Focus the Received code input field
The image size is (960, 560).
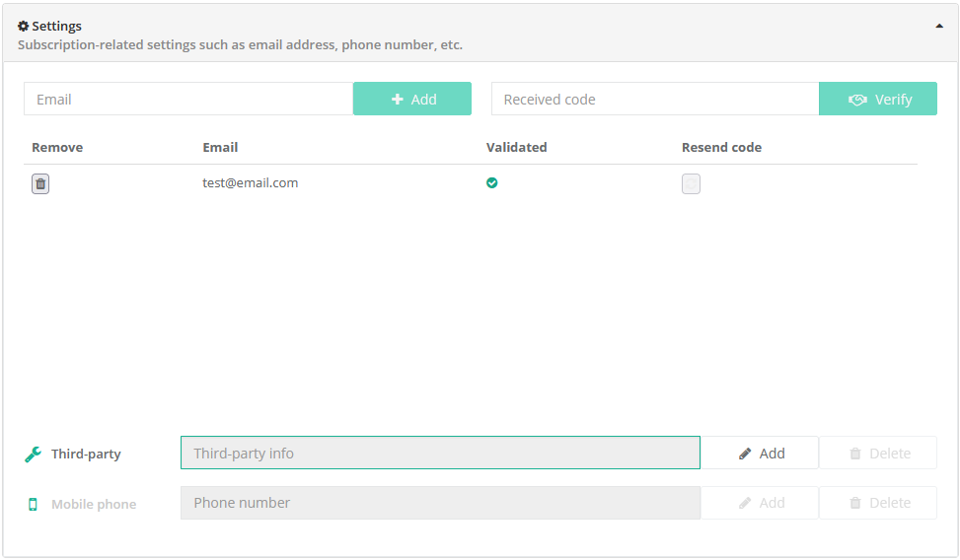655,99
